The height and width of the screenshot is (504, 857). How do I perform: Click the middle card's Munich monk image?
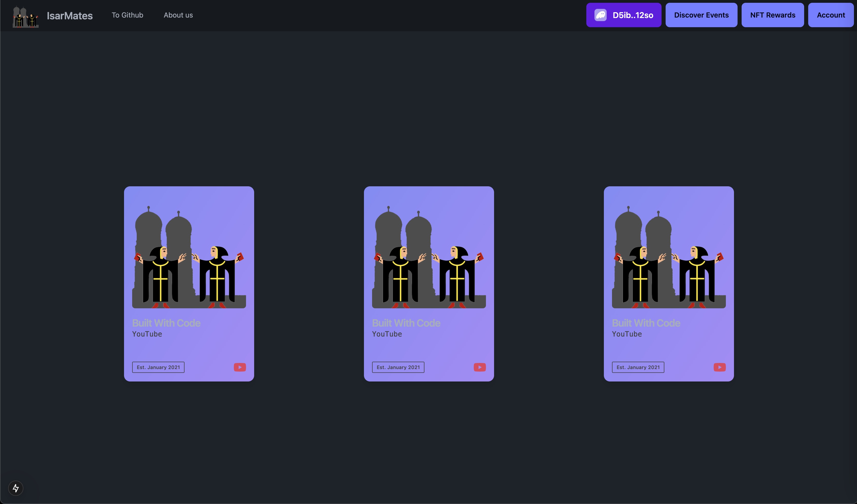(428, 257)
